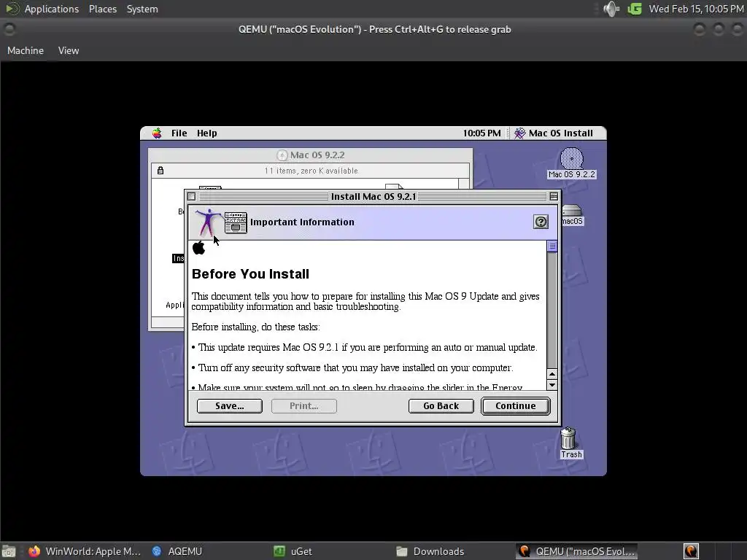Click the volume speaker icon in panel
Viewport: 747px width, 560px height.
coord(611,9)
